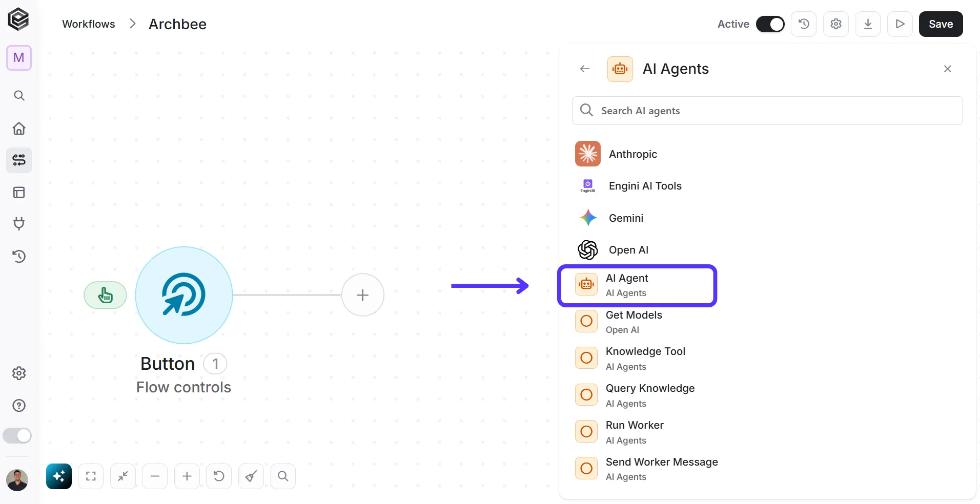
Task: Click the Search AI agents field
Action: [767, 111]
